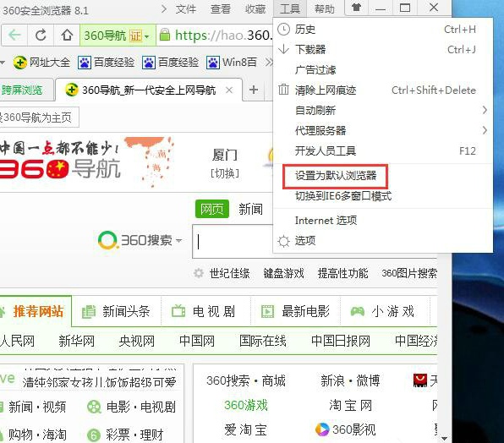This screenshot has height=443, width=504.
Task: Open the 文件 menu
Action: pos(186,8)
